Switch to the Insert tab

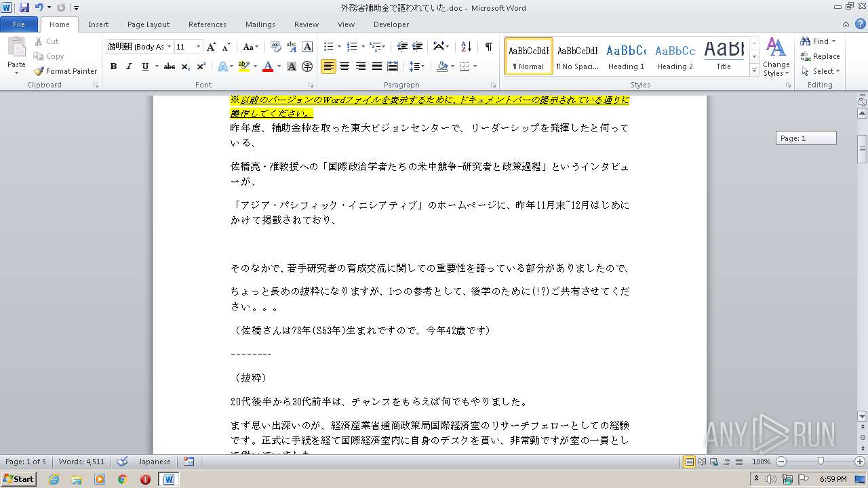click(98, 24)
